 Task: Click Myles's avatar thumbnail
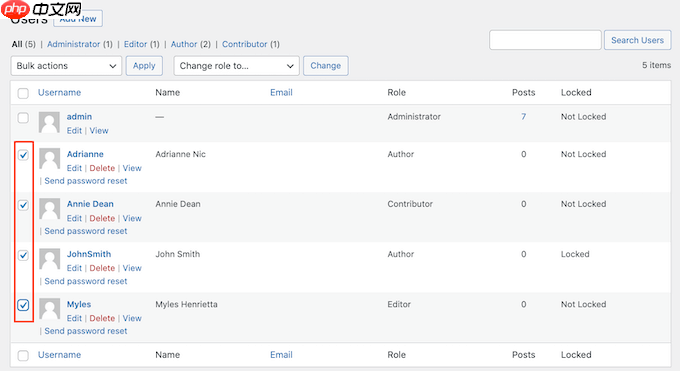[49, 309]
